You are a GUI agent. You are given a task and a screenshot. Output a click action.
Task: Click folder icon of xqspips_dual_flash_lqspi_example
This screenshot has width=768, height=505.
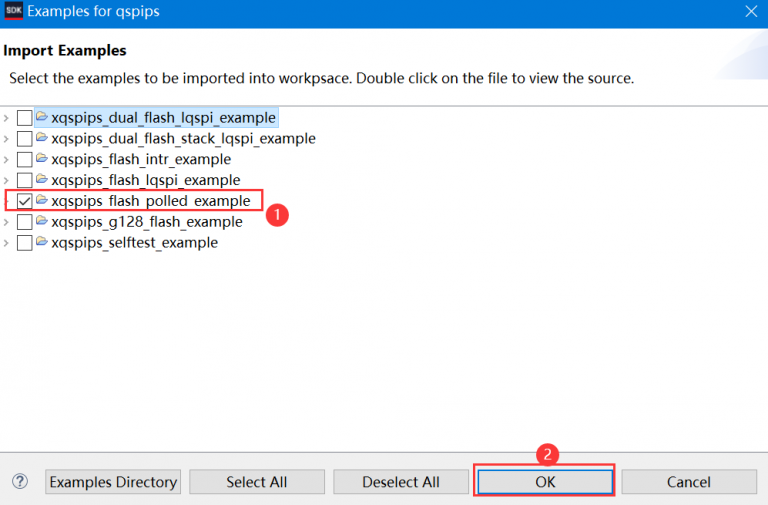click(42, 117)
